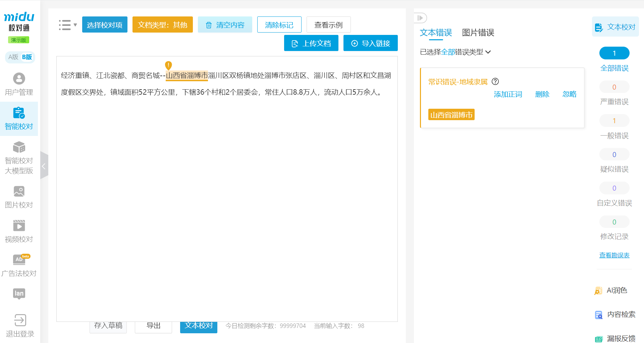The height and width of the screenshot is (343, 644).
Task: Select the 智能校对 clipboard icon
Action: (19, 113)
